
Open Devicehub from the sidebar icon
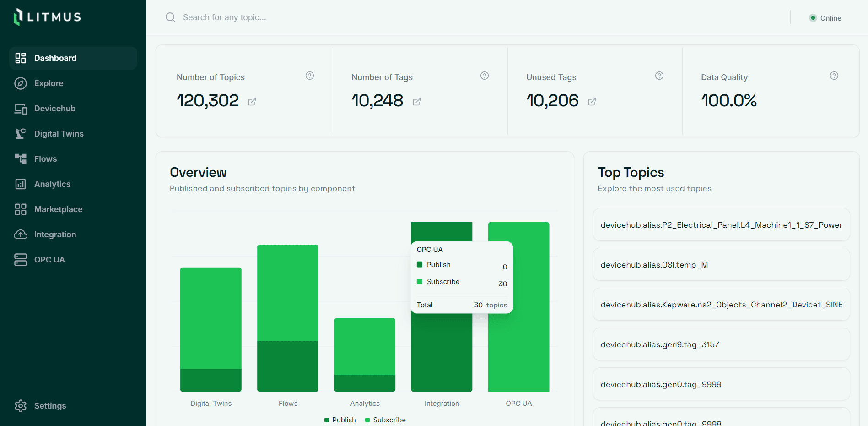tap(21, 109)
